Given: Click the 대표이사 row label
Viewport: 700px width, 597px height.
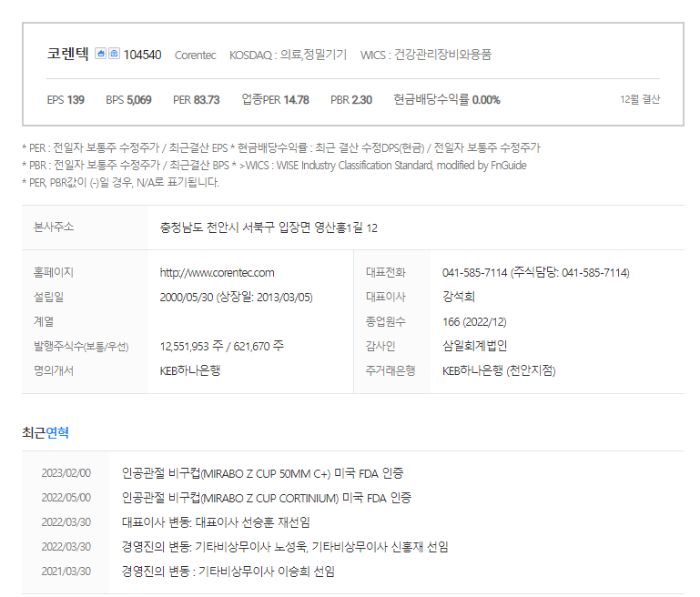Looking at the screenshot, I should coord(386,297).
